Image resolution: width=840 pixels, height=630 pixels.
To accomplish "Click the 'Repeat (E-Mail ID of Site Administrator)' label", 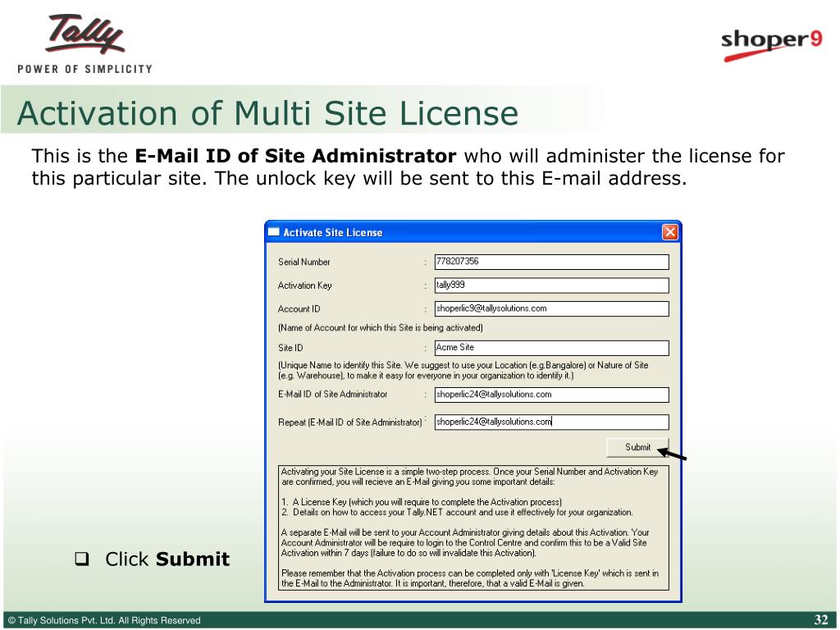I will (349, 422).
